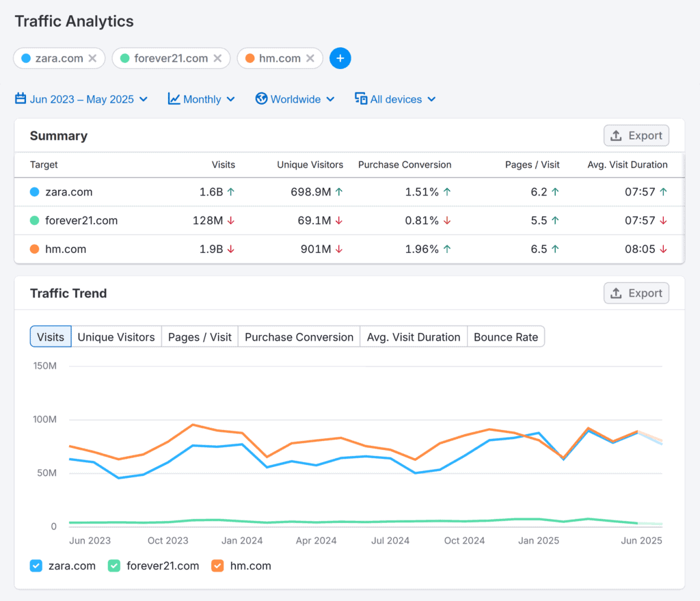Click the chart icon beside Monthly
The height and width of the screenshot is (601, 700).
[174, 99]
